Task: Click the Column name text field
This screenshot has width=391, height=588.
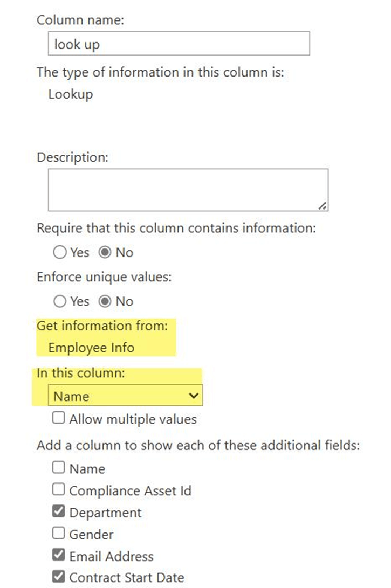Action: [179, 44]
